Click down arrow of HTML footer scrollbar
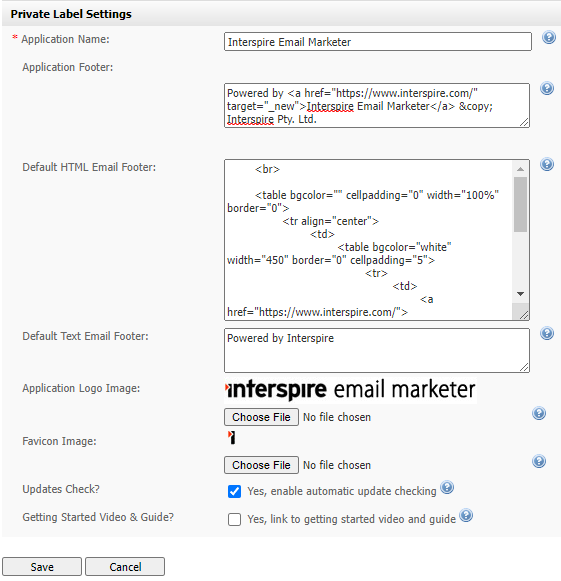The height and width of the screenshot is (581, 561). pos(520,294)
